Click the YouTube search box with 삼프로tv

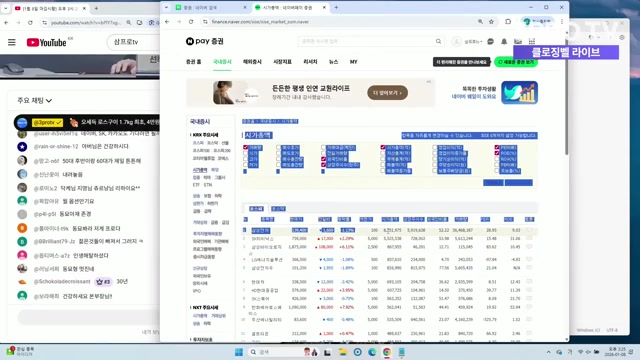point(133,42)
